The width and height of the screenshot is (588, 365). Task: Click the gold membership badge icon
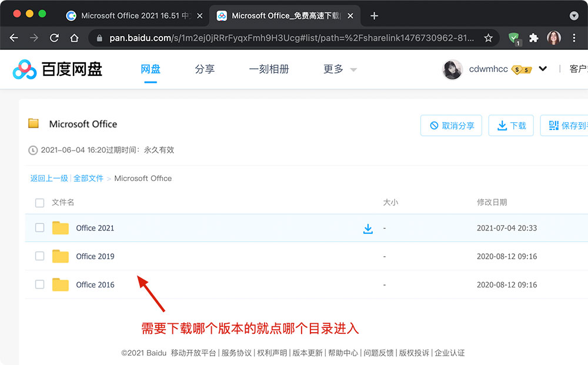point(522,70)
